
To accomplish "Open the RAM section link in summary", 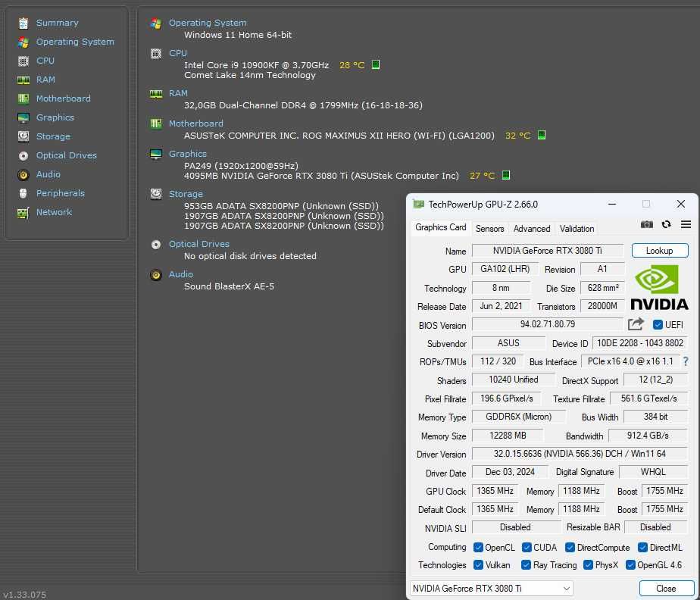I will pyautogui.click(x=178, y=93).
